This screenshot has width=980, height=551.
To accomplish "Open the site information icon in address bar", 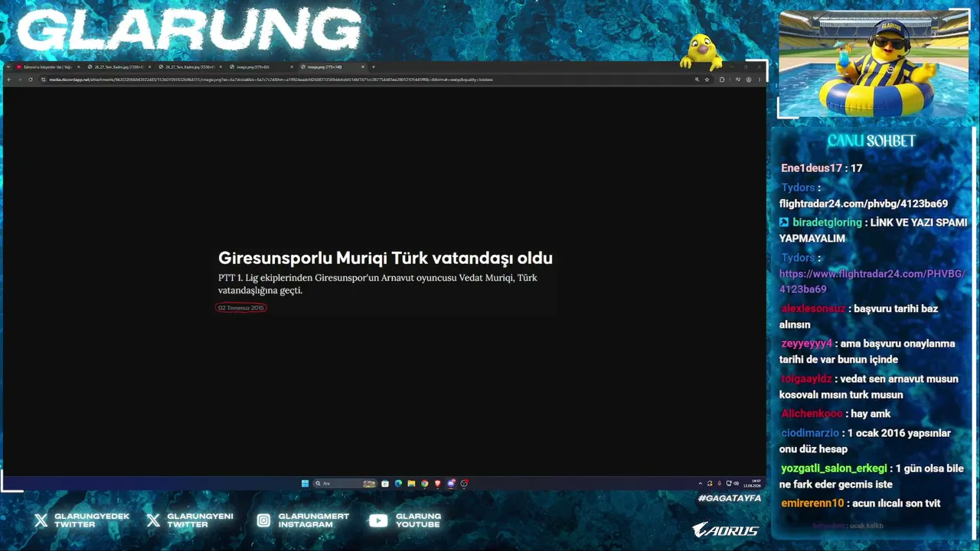I will (x=44, y=80).
